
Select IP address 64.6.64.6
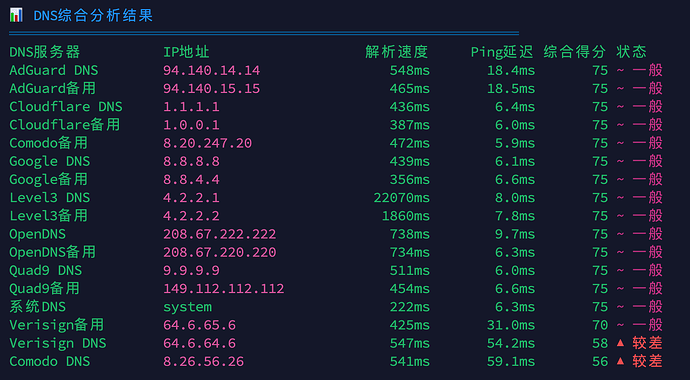199,343
